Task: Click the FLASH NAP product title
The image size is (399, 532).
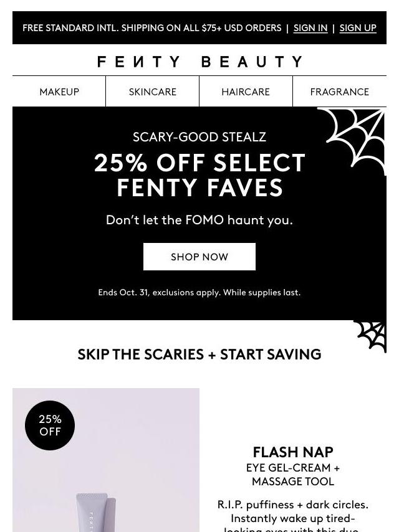Action: tap(293, 452)
